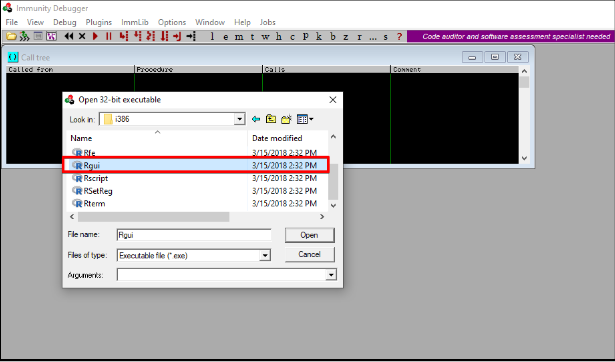The image size is (615, 362).
Task: Open the ImmLib menu
Action: [135, 22]
